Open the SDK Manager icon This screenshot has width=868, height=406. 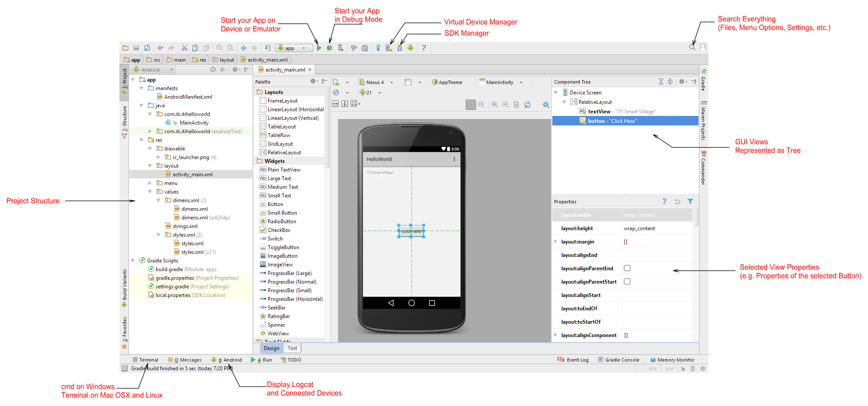pos(400,48)
